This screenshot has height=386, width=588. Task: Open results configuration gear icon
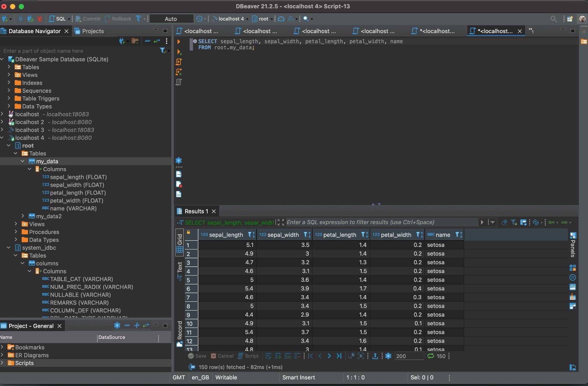coord(388,356)
